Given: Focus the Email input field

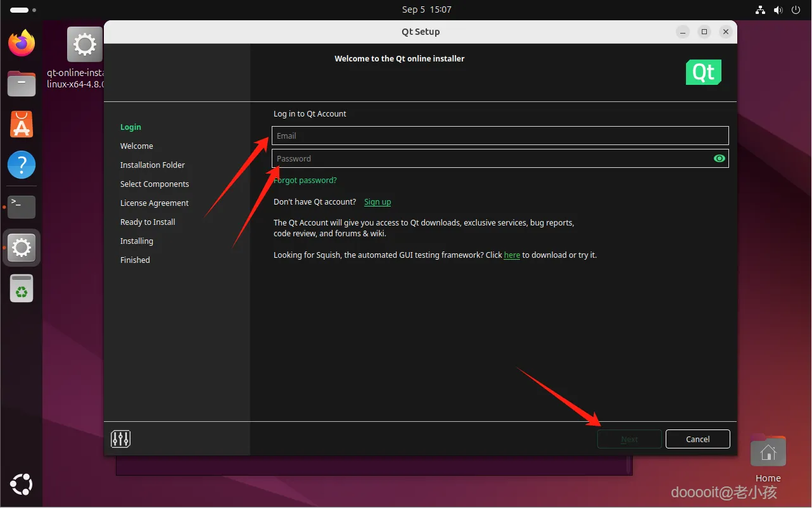Looking at the screenshot, I should point(500,136).
